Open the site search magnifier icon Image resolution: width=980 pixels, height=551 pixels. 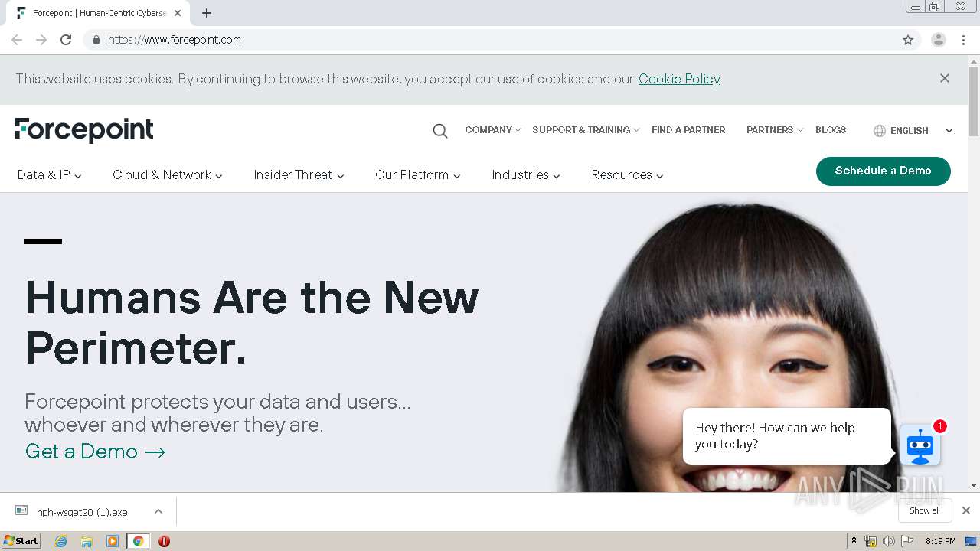[x=440, y=131]
